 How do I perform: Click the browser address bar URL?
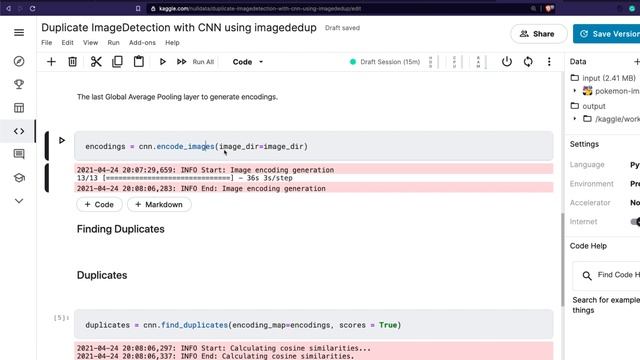click(x=260, y=9)
